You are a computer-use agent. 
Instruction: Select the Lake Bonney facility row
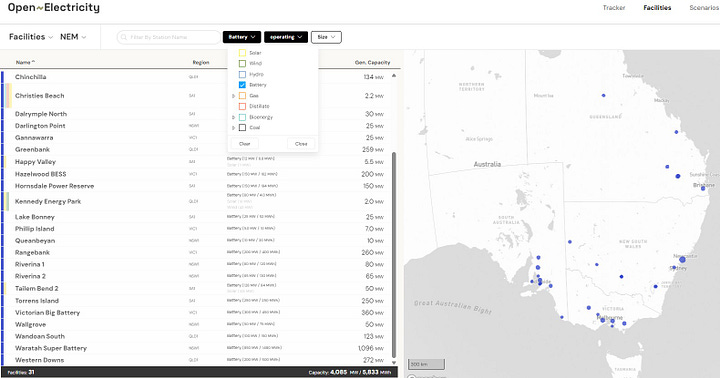point(197,217)
